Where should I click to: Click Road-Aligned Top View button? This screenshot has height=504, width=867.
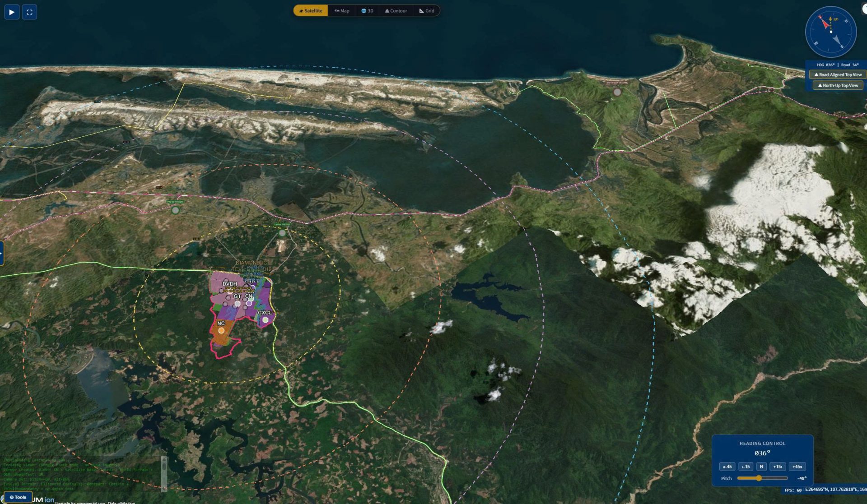click(x=838, y=75)
